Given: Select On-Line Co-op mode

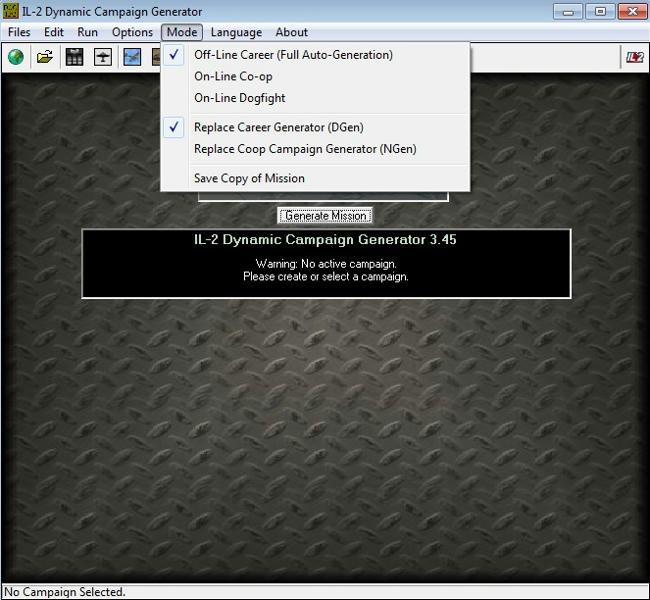Looking at the screenshot, I should point(315,76).
